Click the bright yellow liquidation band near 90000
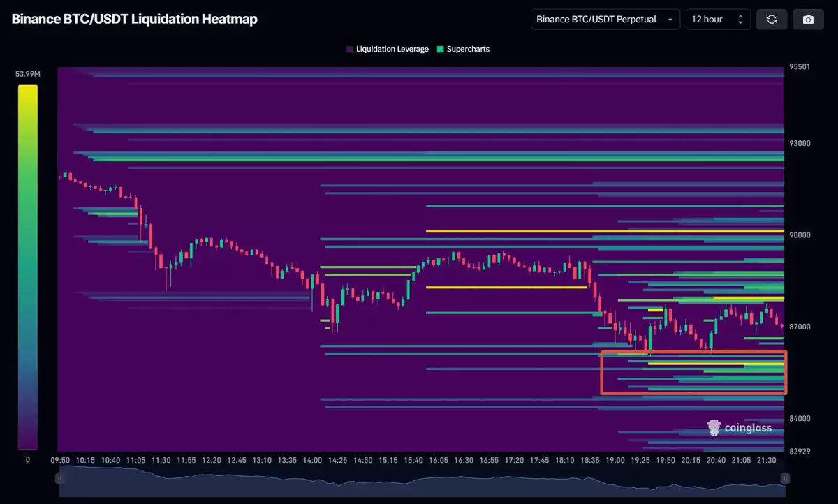 [605, 231]
